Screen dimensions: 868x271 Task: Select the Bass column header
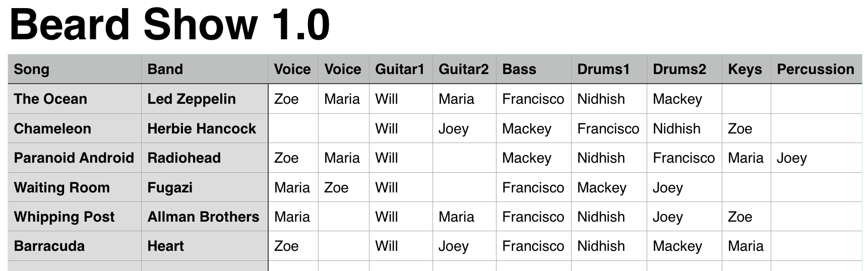pos(534,69)
